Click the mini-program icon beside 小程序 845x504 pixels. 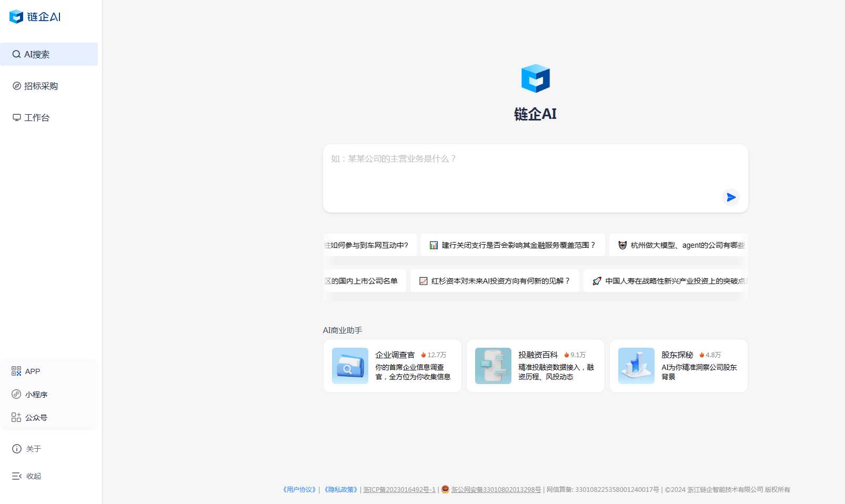click(16, 394)
